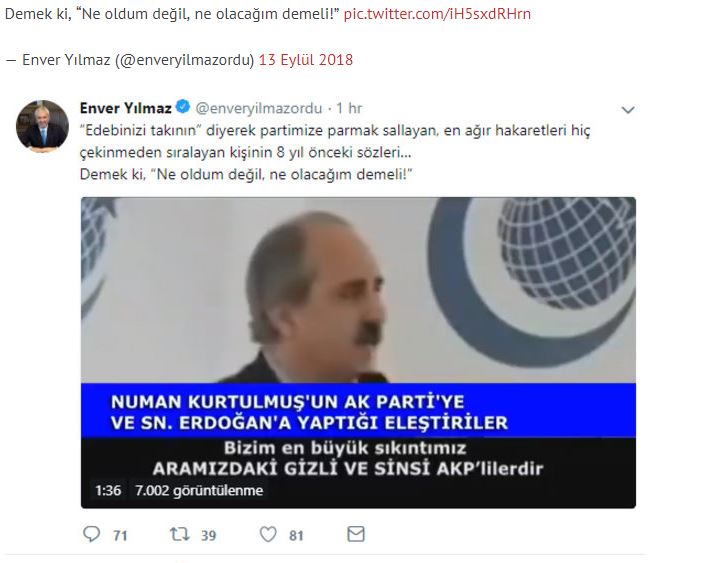The image size is (705, 563).
Task: Like the tweet with the heart icon
Action: point(268,534)
